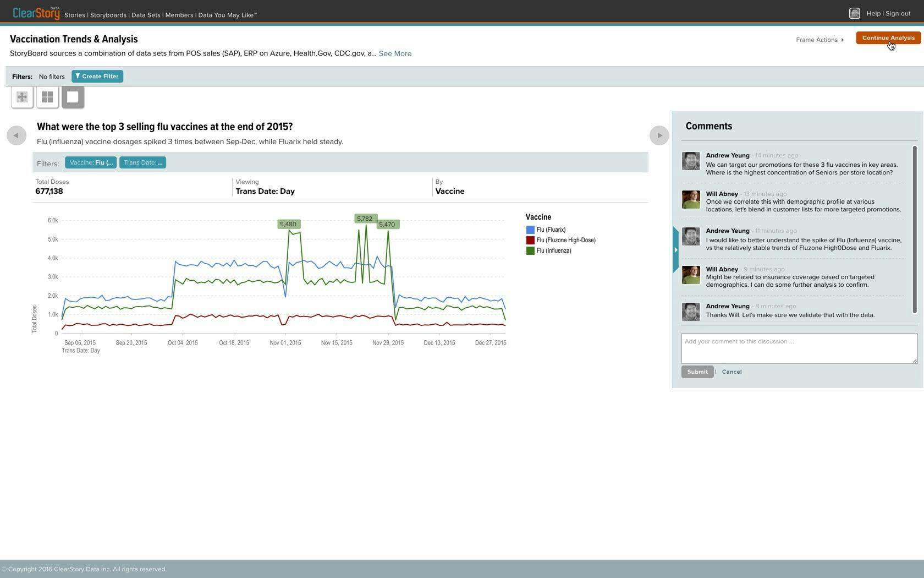Toggle the Flu (Influenza) legend entry
Viewport: 924px width, 578px height.
(554, 250)
